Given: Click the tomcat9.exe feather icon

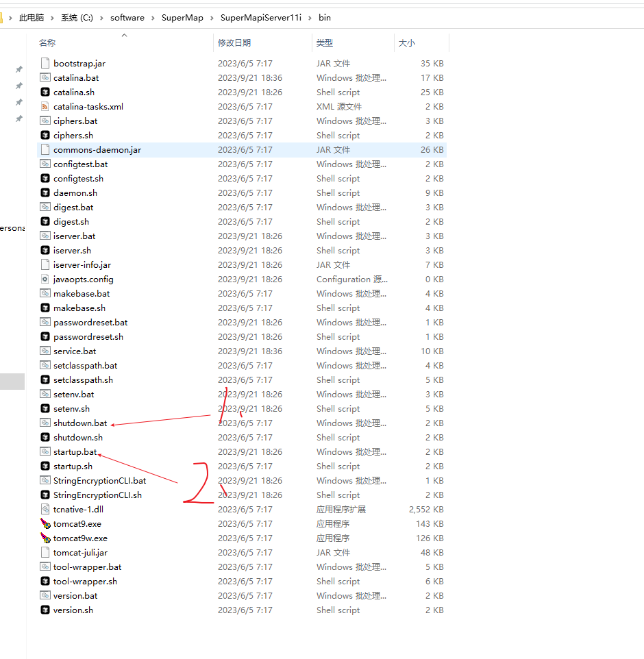Looking at the screenshot, I should [x=45, y=523].
